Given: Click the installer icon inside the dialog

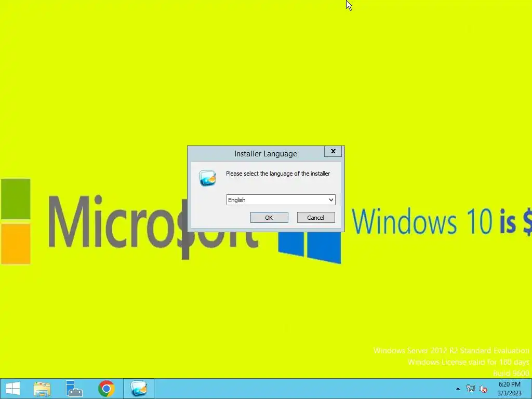Looking at the screenshot, I should [207, 178].
